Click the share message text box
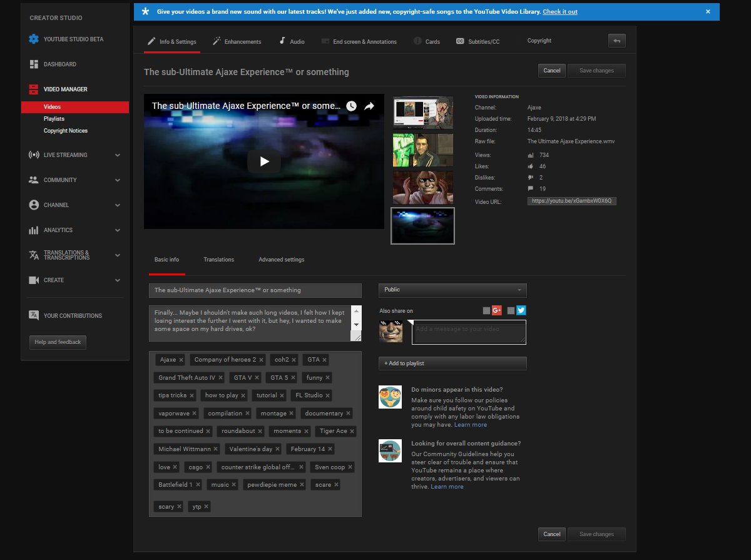 [x=469, y=332]
